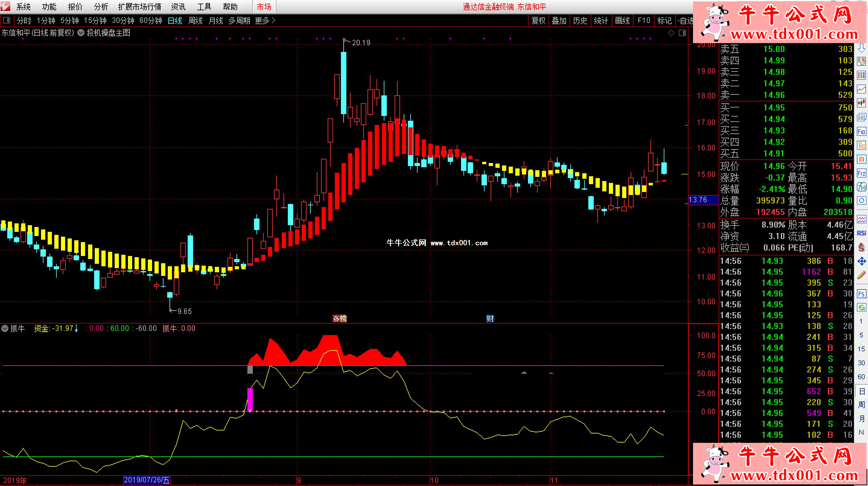868x486 pixels.
Task: Click the f(x) formula icon
Action: (861, 187)
